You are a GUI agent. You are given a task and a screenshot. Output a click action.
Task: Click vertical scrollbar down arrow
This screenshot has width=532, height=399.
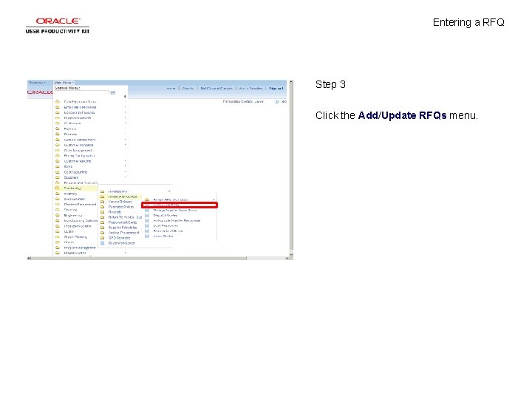pos(291,254)
